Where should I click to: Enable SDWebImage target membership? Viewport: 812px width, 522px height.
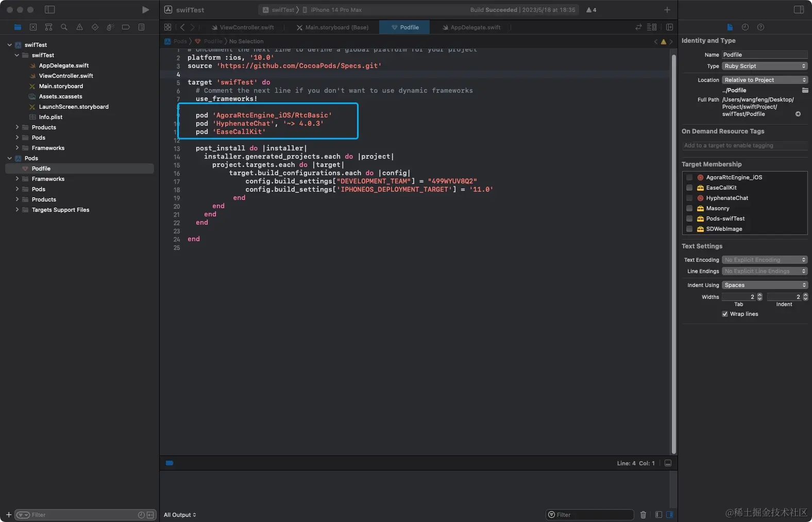pyautogui.click(x=689, y=229)
